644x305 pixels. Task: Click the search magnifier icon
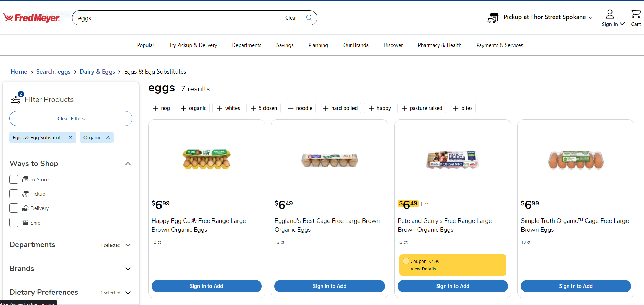309,18
